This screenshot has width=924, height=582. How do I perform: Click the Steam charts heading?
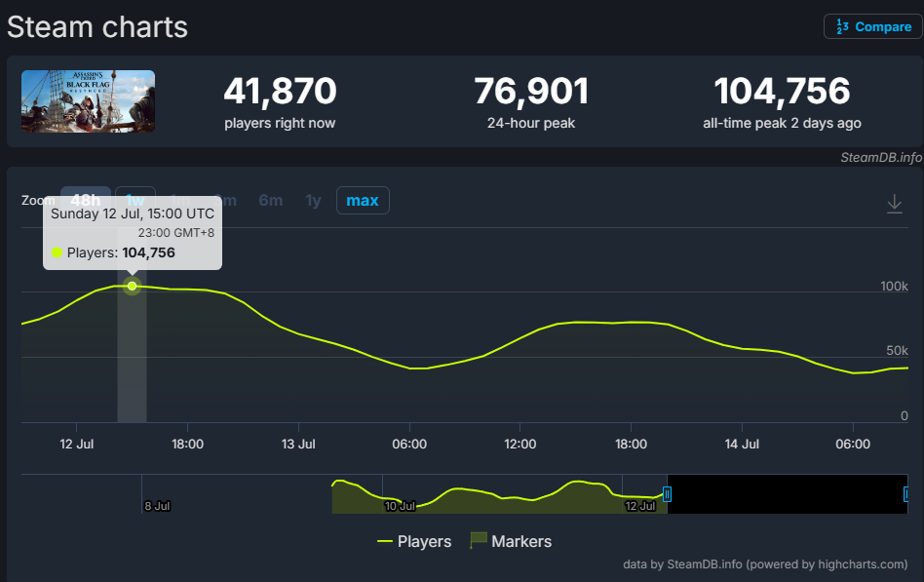(x=97, y=27)
